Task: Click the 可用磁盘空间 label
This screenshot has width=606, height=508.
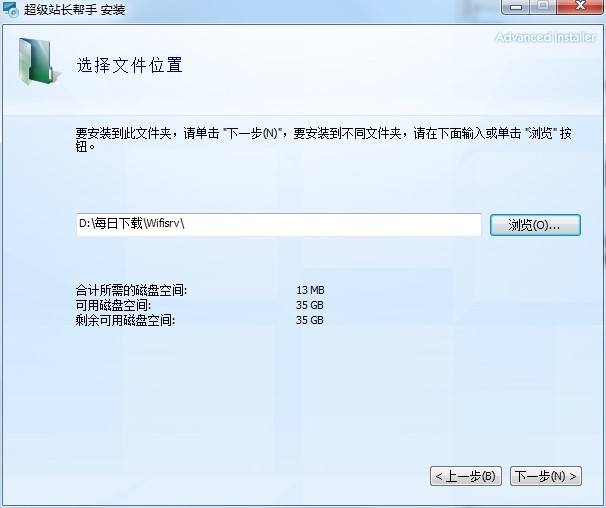Action: point(113,305)
